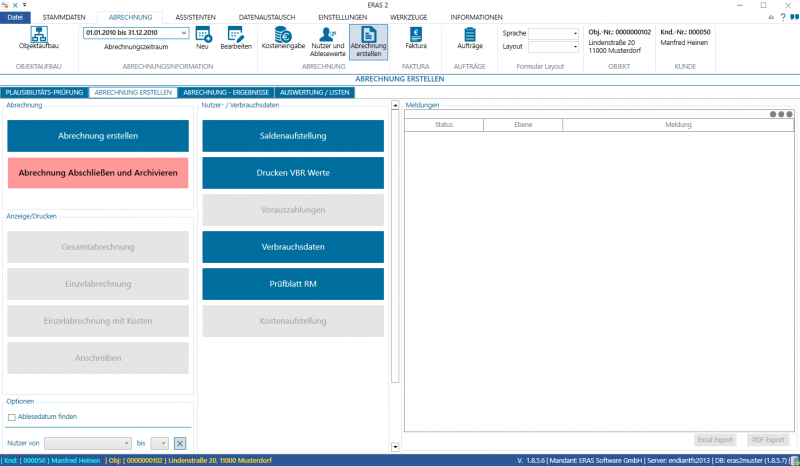Click the Prüfblatt RM button
800x466 pixels.
coord(293,284)
